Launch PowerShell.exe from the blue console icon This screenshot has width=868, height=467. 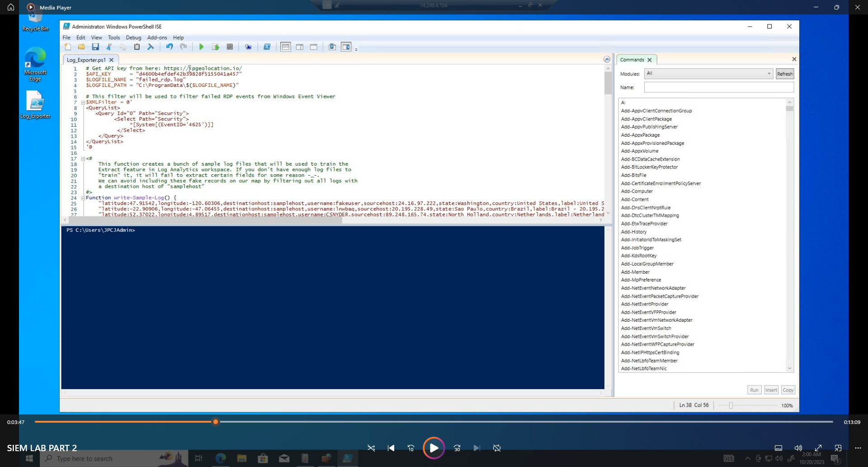tap(267, 47)
